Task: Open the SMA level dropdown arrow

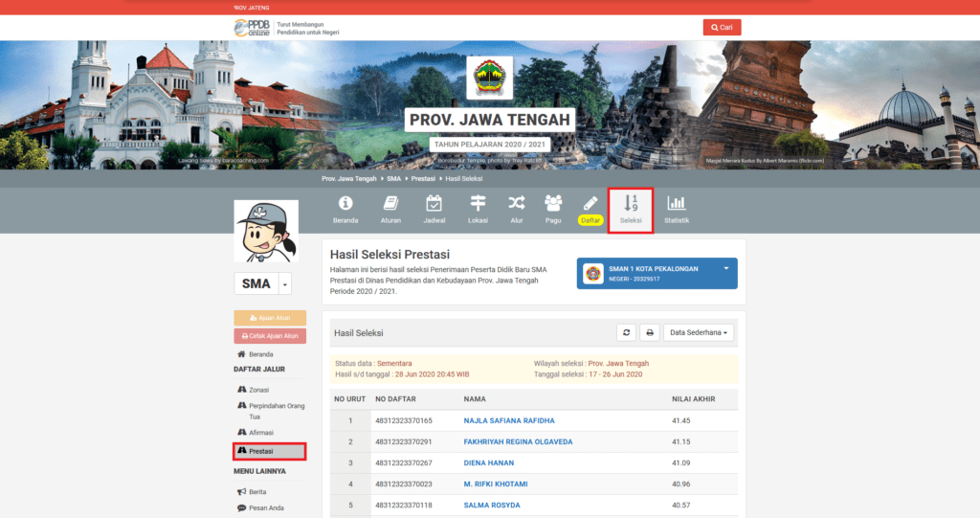Action: point(285,284)
